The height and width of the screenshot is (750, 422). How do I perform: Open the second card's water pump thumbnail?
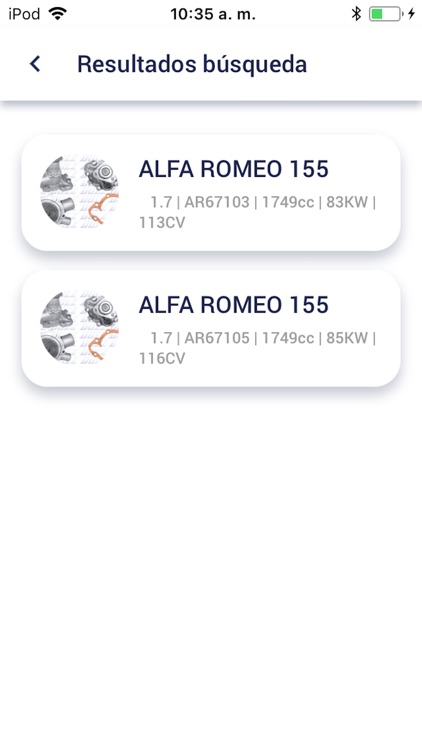point(79,328)
